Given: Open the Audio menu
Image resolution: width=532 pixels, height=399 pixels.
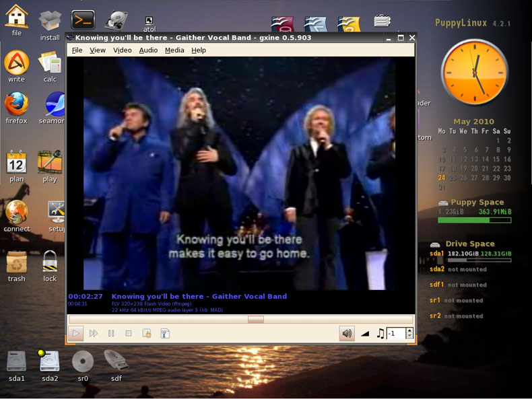Looking at the screenshot, I should tap(148, 50).
